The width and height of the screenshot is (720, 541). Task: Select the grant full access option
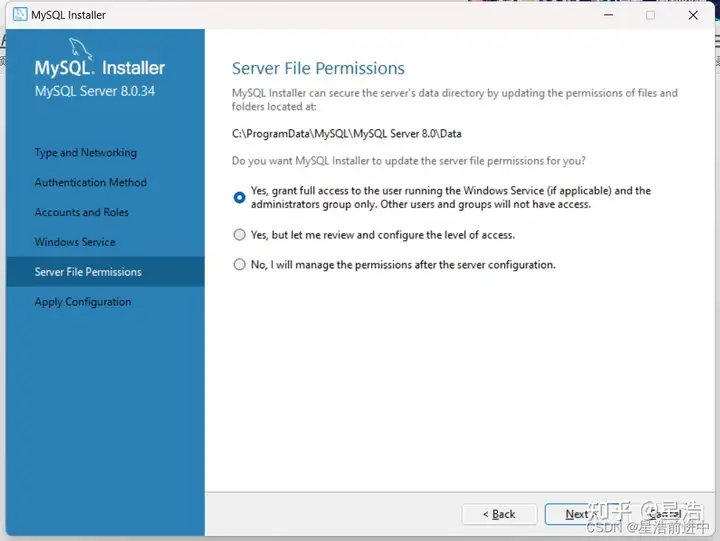(239, 197)
